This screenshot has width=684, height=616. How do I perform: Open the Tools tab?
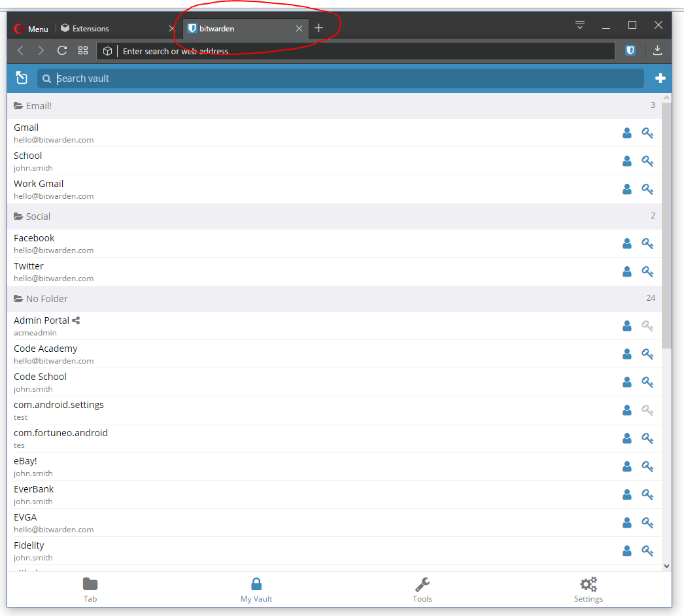tap(422, 589)
